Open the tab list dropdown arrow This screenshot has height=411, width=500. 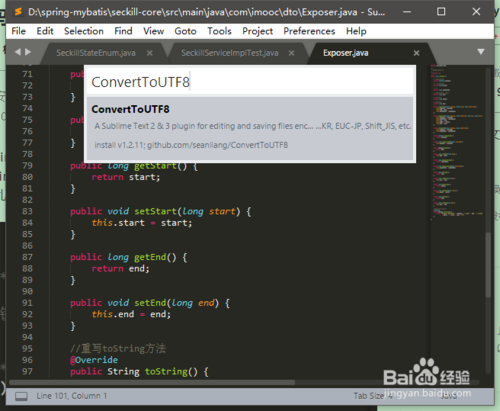coord(481,52)
